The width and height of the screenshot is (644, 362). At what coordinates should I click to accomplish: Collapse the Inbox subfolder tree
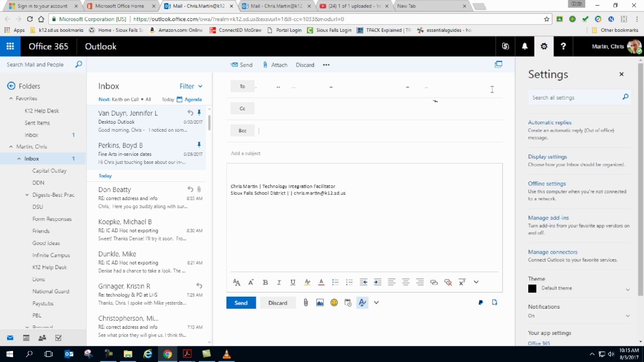pos(19,159)
